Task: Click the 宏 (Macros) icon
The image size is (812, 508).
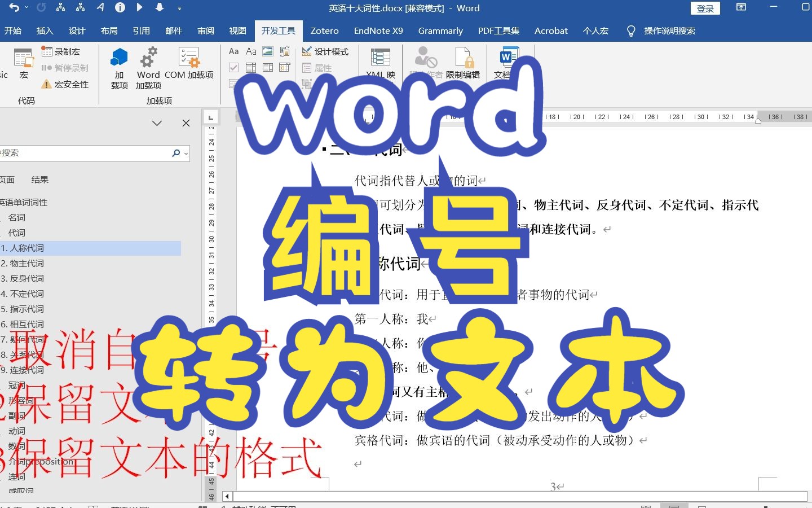Action: click(x=23, y=62)
